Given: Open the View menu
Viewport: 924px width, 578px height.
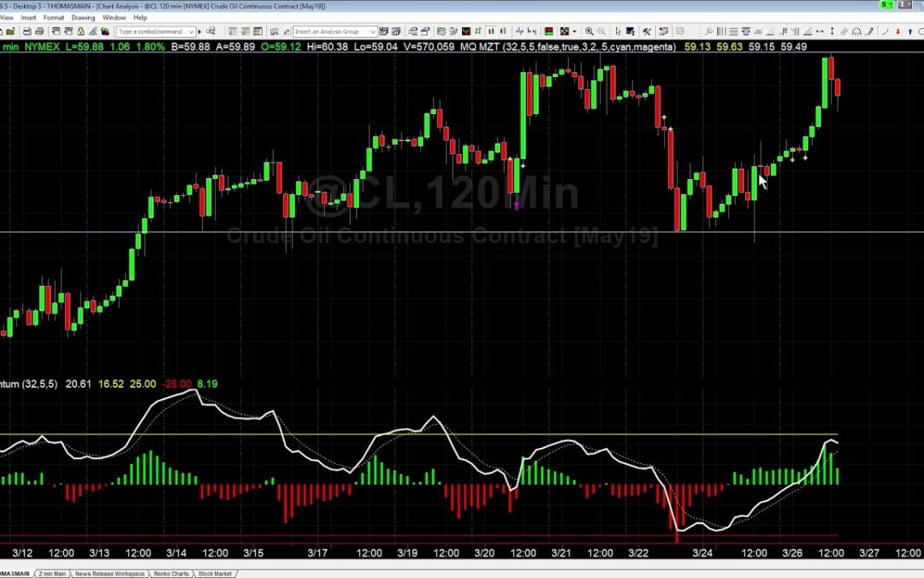Looking at the screenshot, I should tap(6, 18).
